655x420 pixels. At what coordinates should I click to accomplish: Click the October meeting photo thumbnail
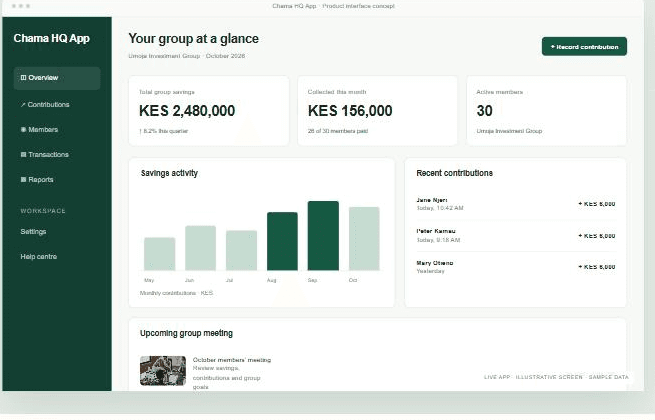coord(163,371)
